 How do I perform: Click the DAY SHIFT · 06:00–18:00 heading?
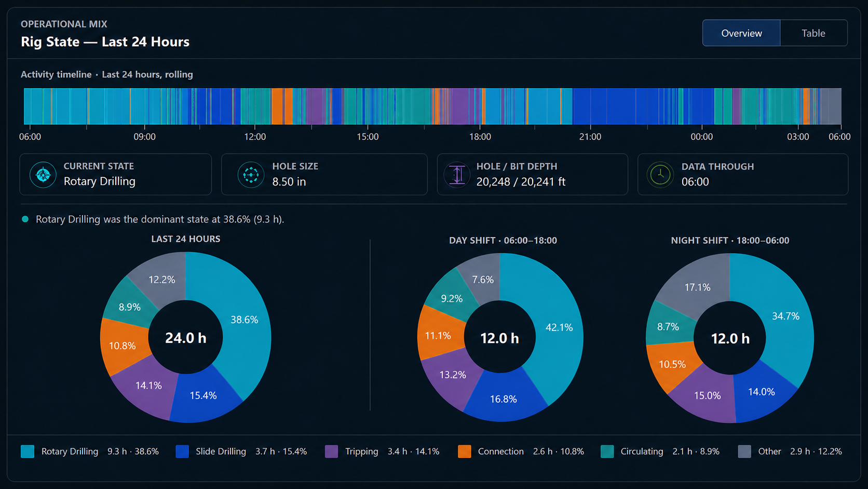pyautogui.click(x=503, y=241)
